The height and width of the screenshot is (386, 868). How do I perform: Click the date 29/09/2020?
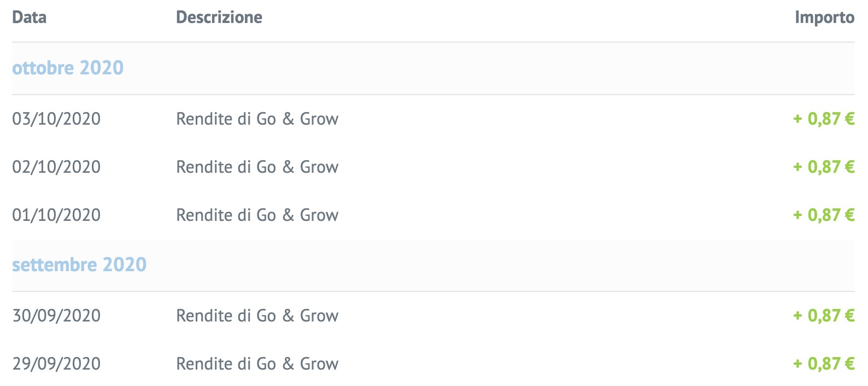click(x=56, y=364)
